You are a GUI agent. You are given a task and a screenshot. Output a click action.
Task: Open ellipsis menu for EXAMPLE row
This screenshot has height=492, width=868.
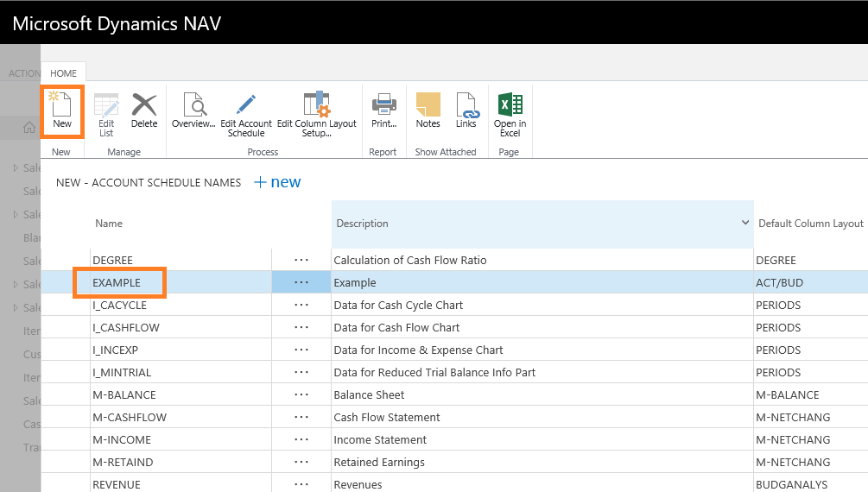coord(301,282)
